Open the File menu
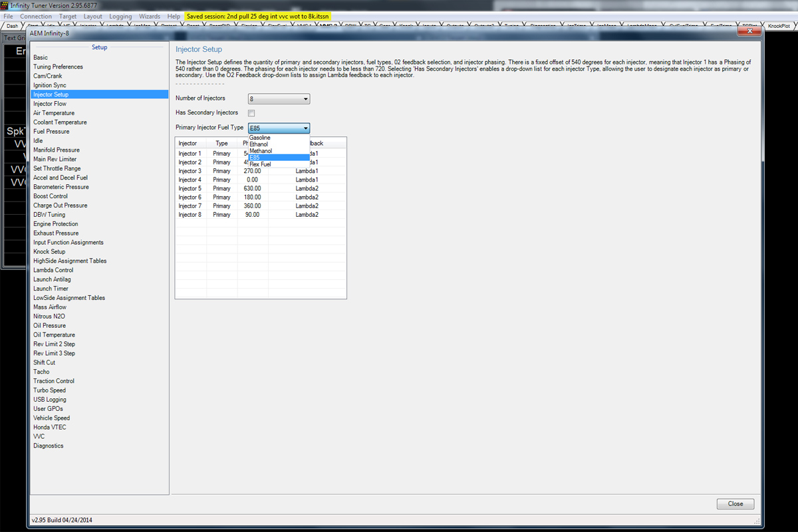The width and height of the screenshot is (798, 532). click(x=9, y=16)
